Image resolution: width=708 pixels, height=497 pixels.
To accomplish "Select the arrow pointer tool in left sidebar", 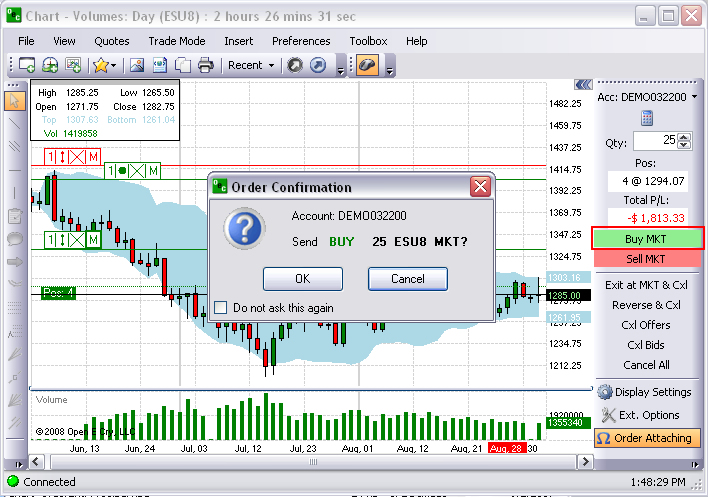I will click(x=14, y=100).
